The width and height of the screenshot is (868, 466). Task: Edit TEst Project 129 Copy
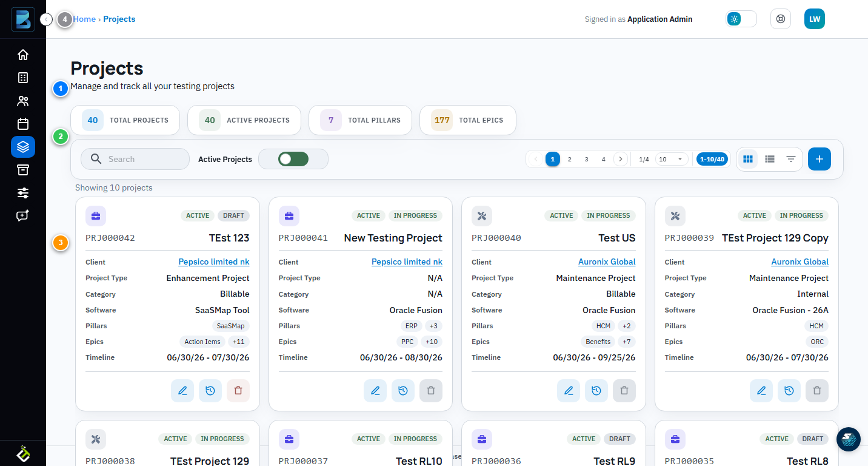761,391
